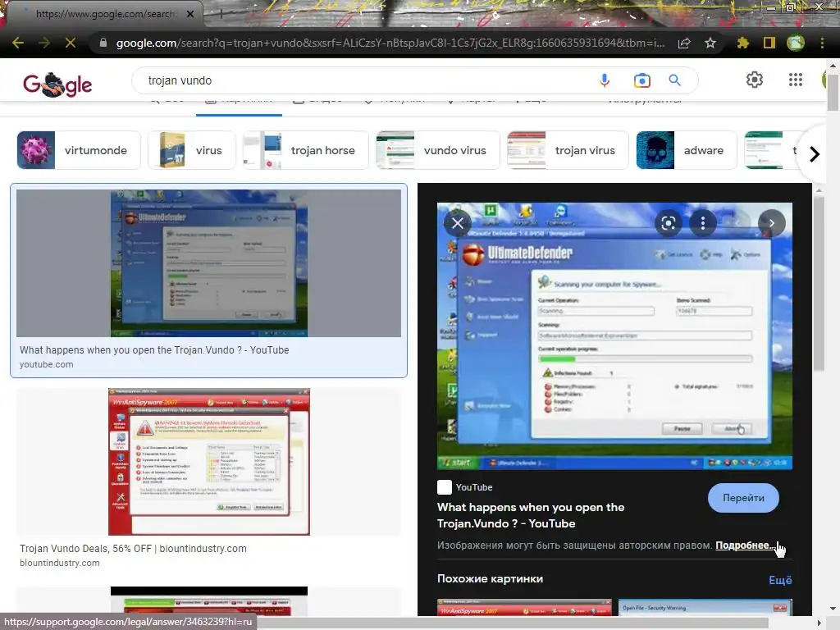Open preview three-dot options menu
This screenshot has height=630, width=840.
point(703,223)
